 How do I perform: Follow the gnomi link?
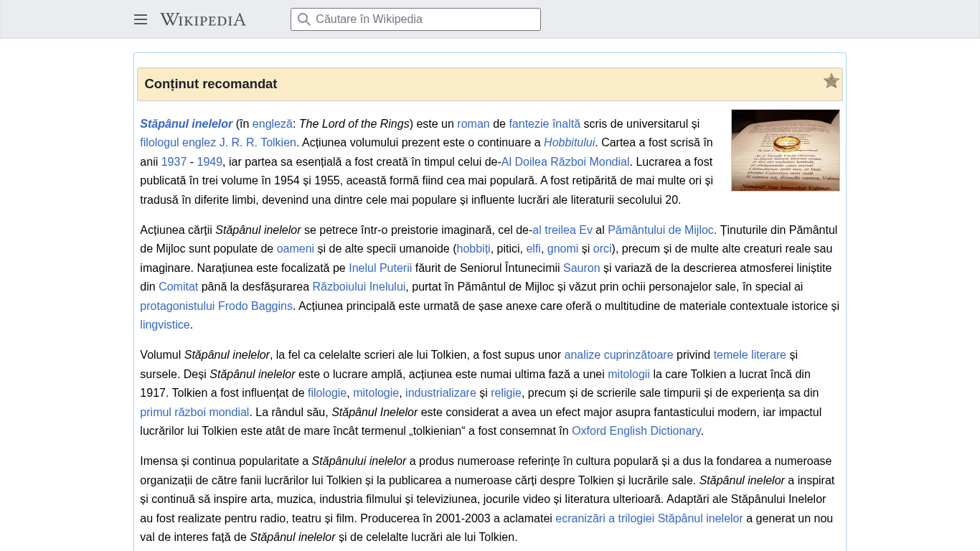[562, 248]
